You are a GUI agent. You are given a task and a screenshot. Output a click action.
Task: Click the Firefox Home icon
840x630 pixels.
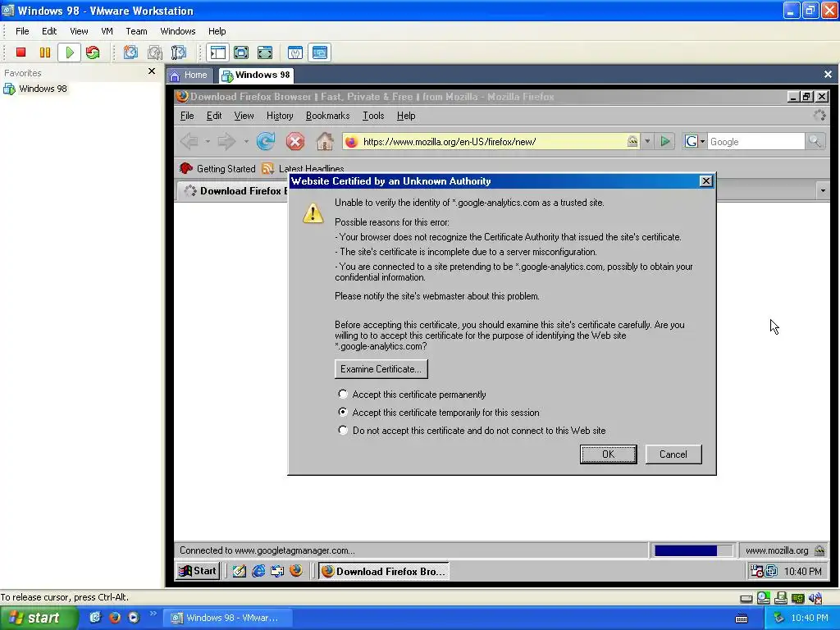tap(324, 141)
